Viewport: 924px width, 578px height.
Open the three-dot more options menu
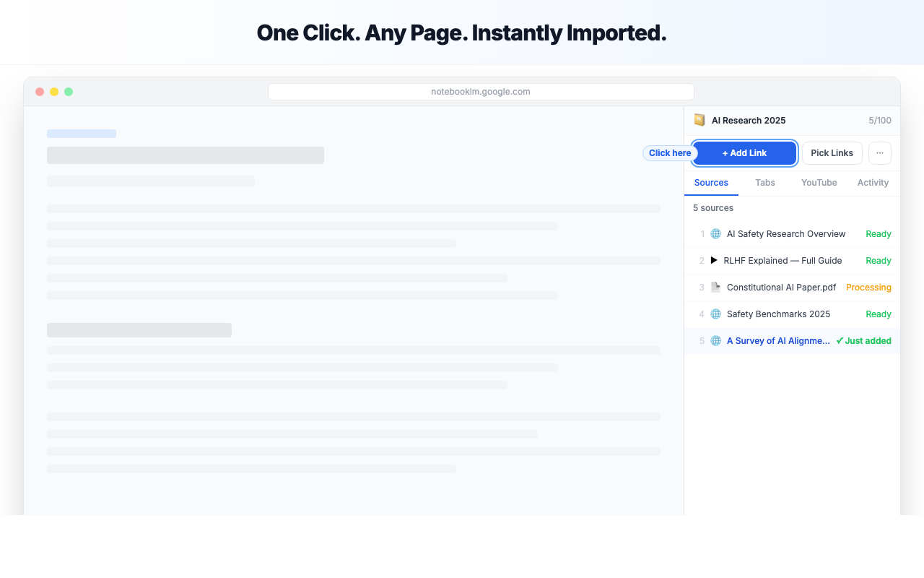pyautogui.click(x=880, y=153)
